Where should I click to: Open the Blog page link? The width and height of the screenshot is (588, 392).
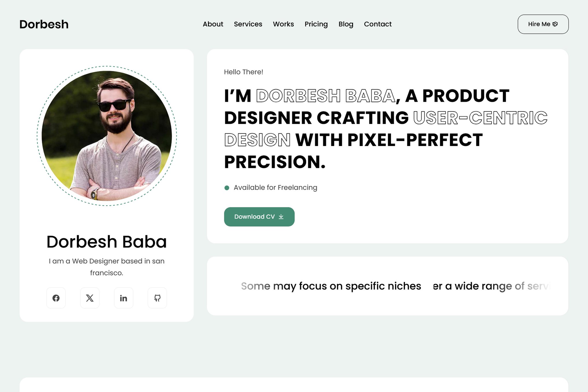coord(346,24)
